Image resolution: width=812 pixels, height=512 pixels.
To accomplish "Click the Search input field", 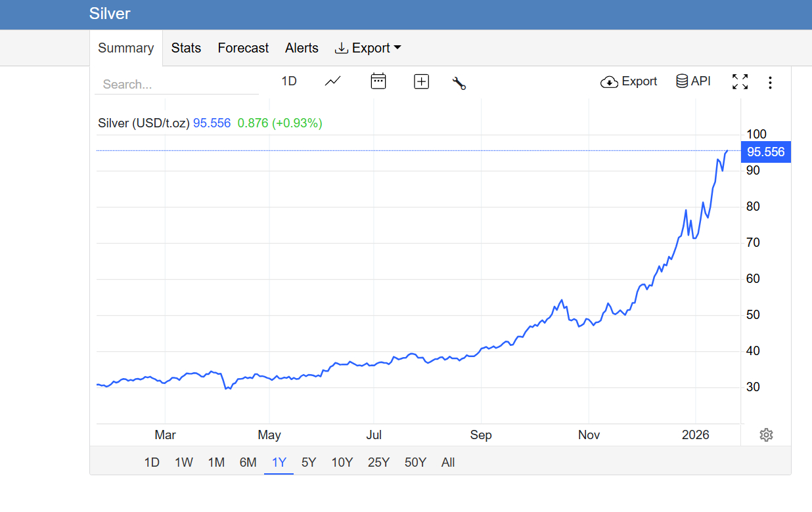I will 176,85.
